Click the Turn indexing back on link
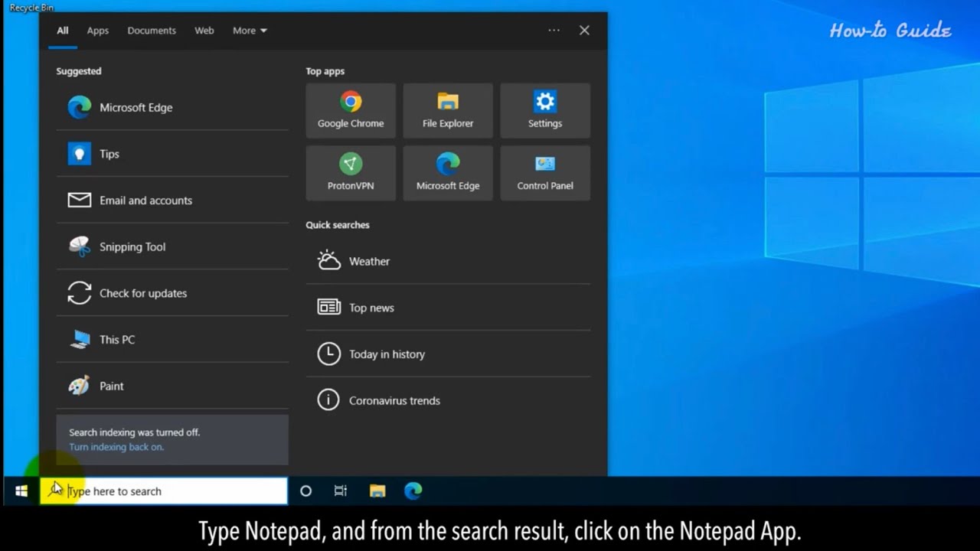The image size is (980, 551). click(x=116, y=447)
